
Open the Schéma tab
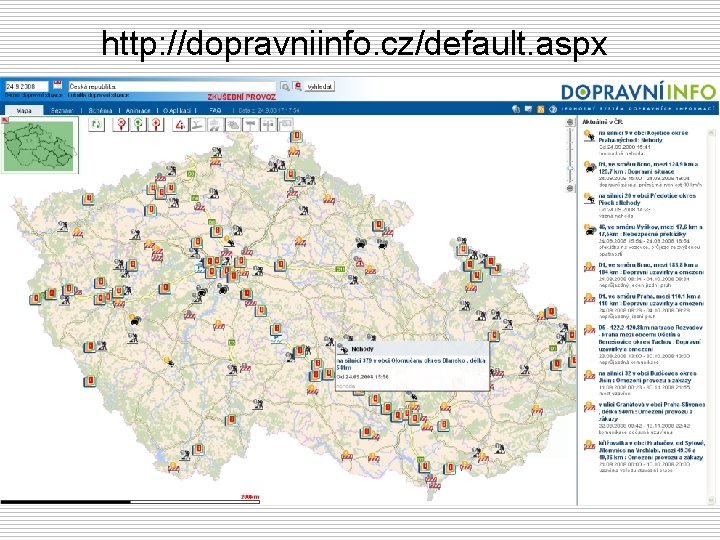[x=100, y=111]
